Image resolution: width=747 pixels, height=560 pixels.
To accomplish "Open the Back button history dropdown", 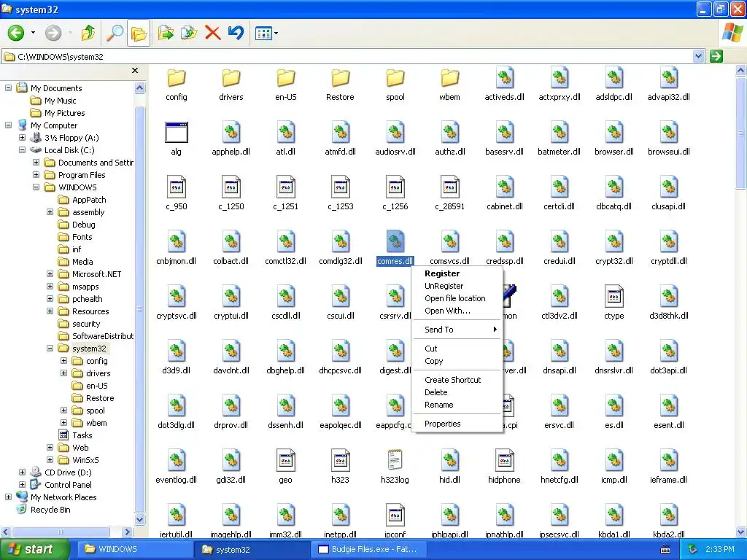I will point(33,33).
